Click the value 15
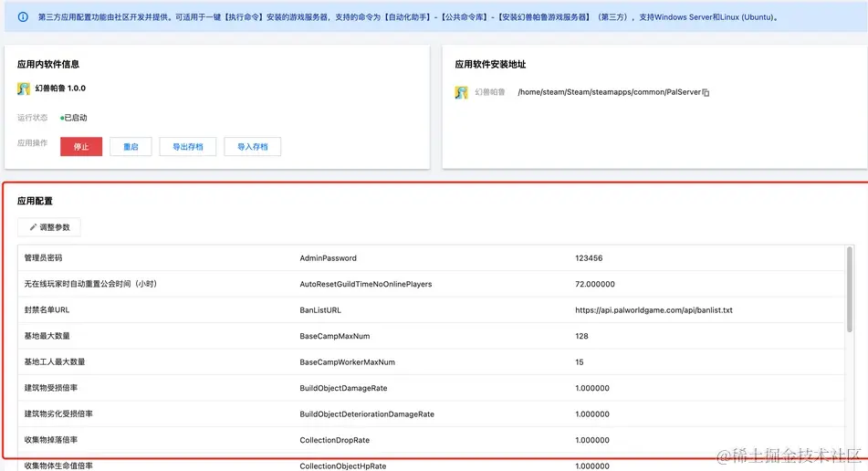Image resolution: width=868 pixels, height=471 pixels. point(580,362)
